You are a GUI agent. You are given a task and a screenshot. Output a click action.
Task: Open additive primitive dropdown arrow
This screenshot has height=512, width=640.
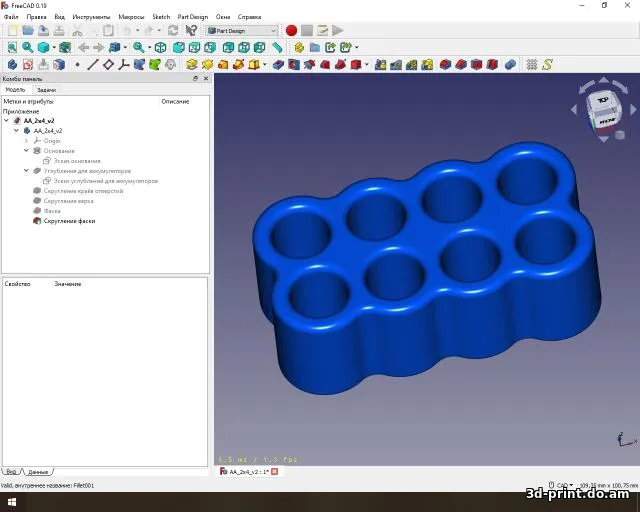[265, 65]
